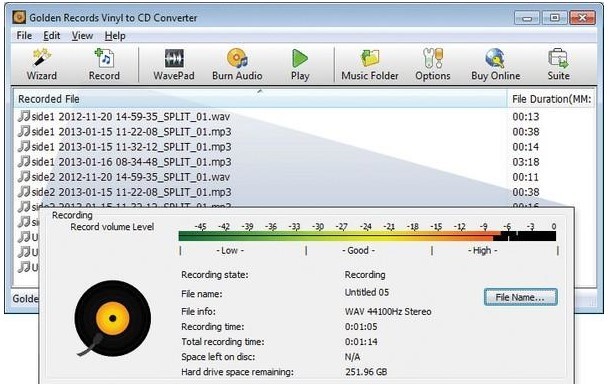Maximize the Golden Records window
This screenshot has width=611, height=385.
click(554, 18)
